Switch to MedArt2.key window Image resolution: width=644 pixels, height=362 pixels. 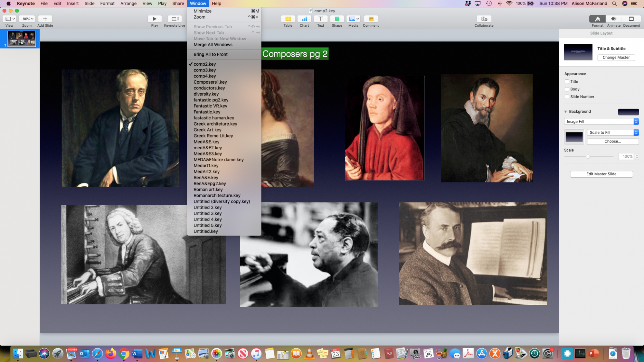(224, 172)
